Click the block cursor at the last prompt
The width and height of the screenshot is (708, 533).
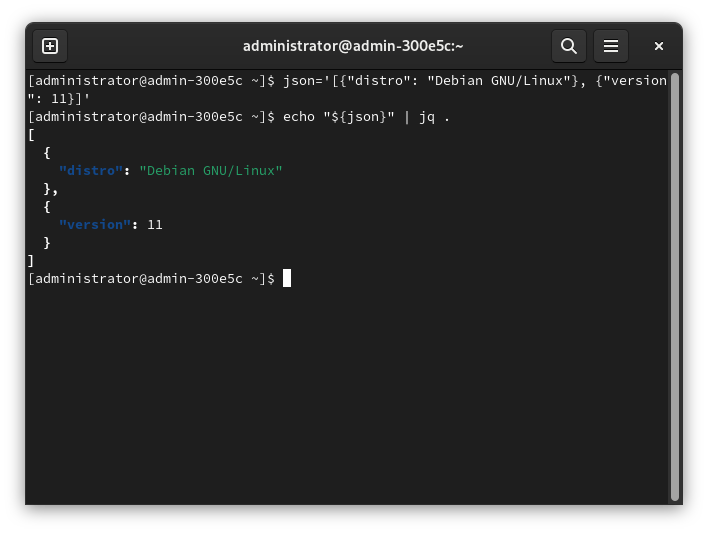pyautogui.click(x=287, y=278)
